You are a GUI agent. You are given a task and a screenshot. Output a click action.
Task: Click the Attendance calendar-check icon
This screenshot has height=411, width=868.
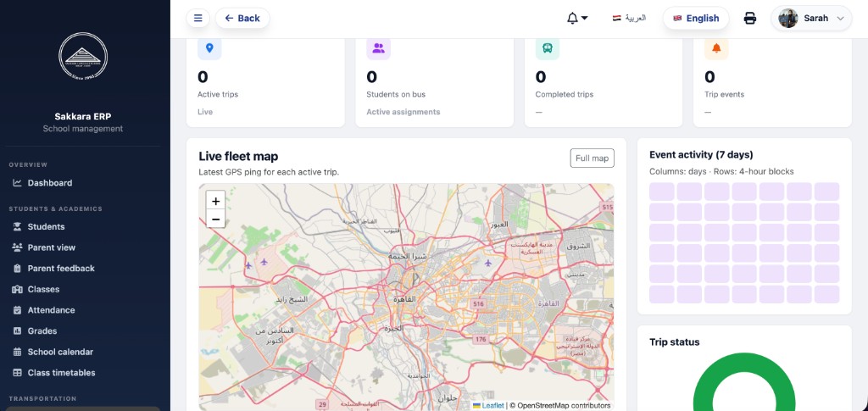[17, 310]
